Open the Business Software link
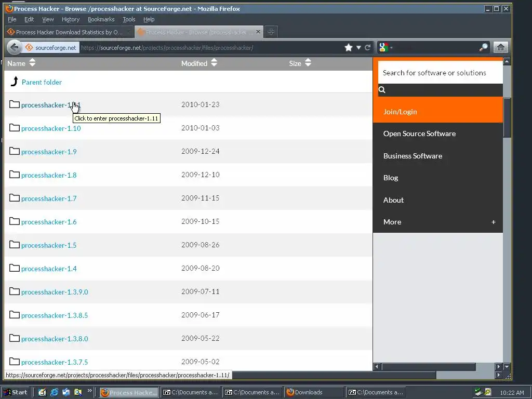Viewport: 532px width, 399px height. (413, 156)
